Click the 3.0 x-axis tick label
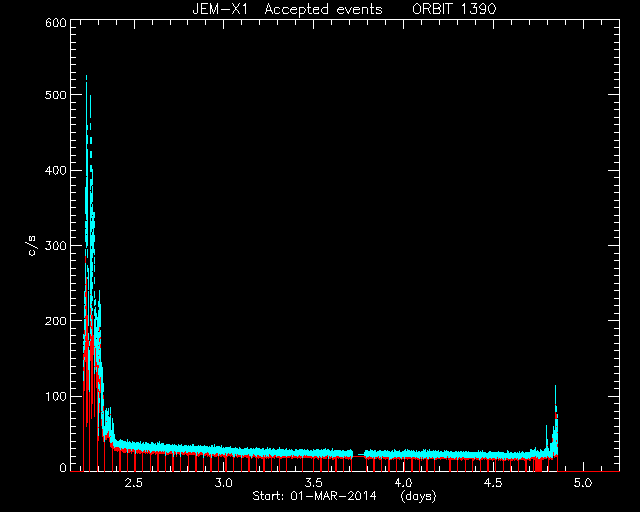Image resolution: width=640 pixels, height=512 pixels. (x=223, y=483)
